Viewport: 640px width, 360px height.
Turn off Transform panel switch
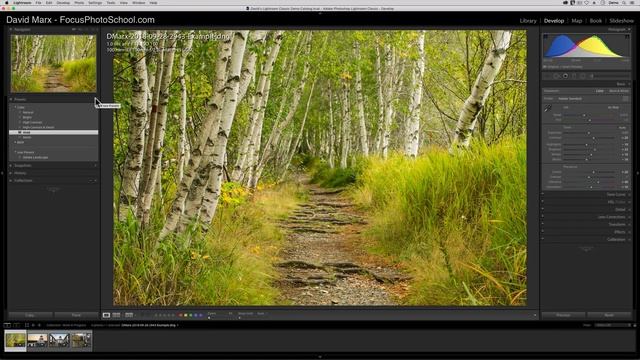(x=542, y=224)
